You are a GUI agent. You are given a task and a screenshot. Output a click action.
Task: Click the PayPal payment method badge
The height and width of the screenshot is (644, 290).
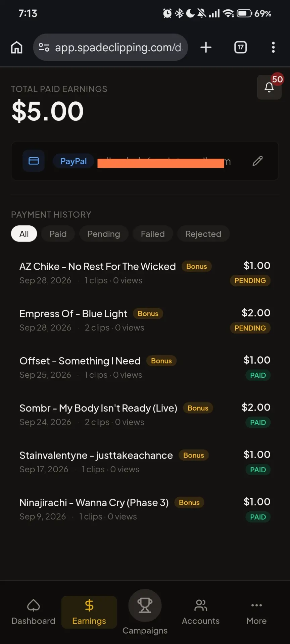click(74, 161)
